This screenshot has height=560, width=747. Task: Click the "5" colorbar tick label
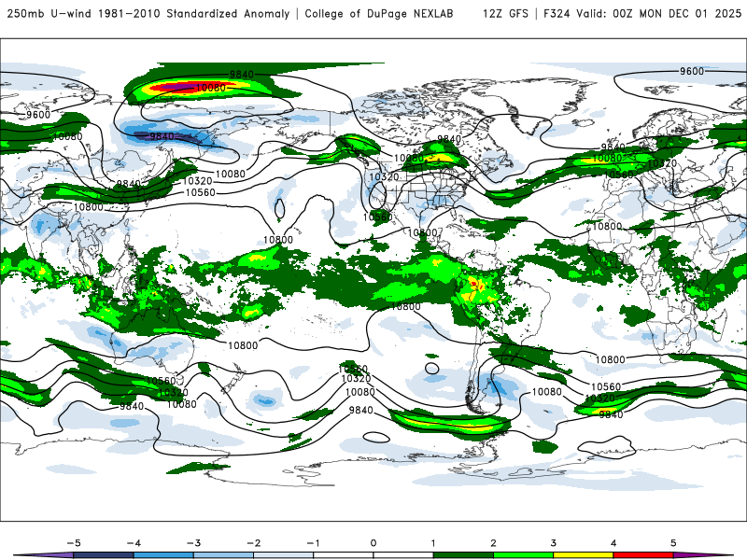click(673, 543)
